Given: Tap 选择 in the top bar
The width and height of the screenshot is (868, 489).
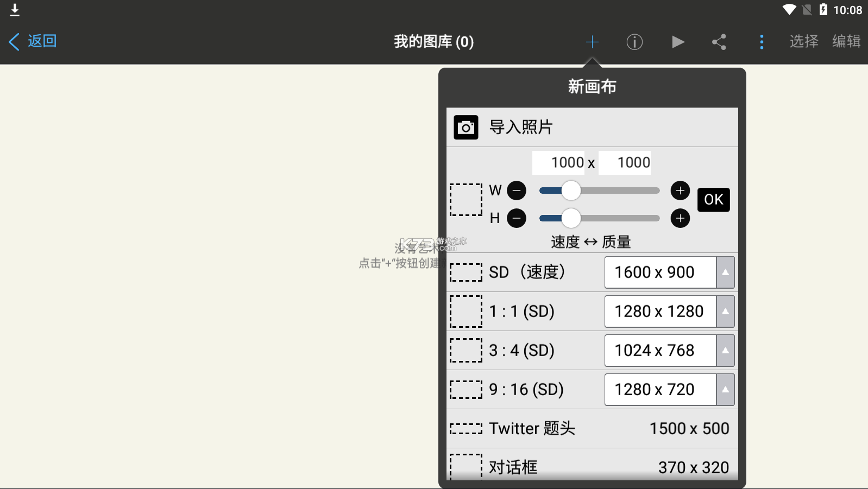Looking at the screenshot, I should [804, 41].
